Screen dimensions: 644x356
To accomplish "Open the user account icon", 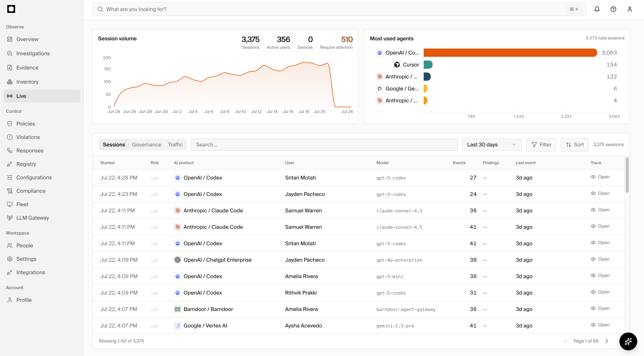I will (x=630, y=9).
